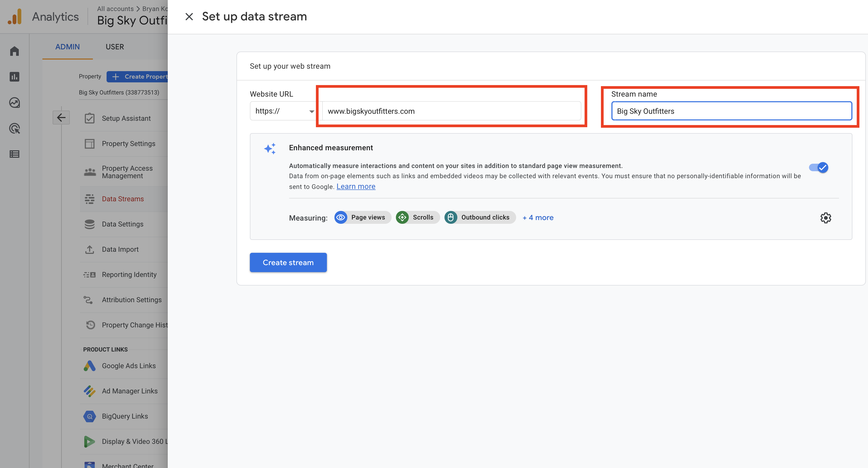Open enhanced measurement settings gear

826,218
